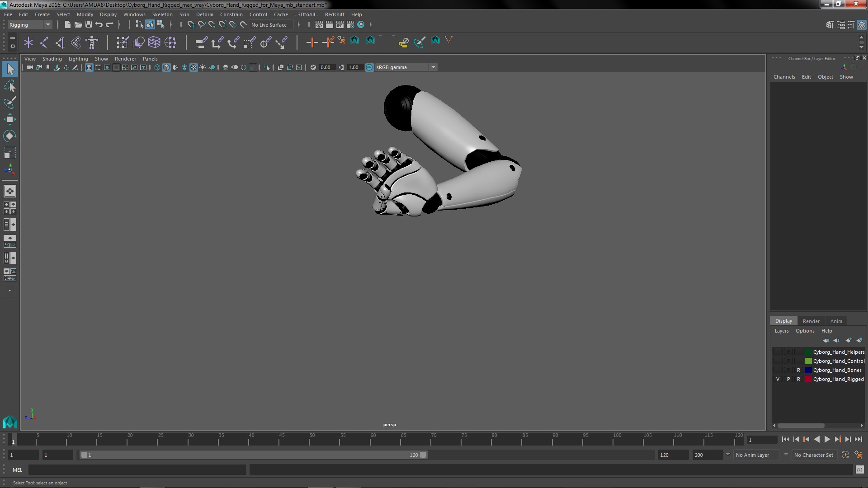
Task: Select the Move tool in the toolbox
Action: [9, 119]
